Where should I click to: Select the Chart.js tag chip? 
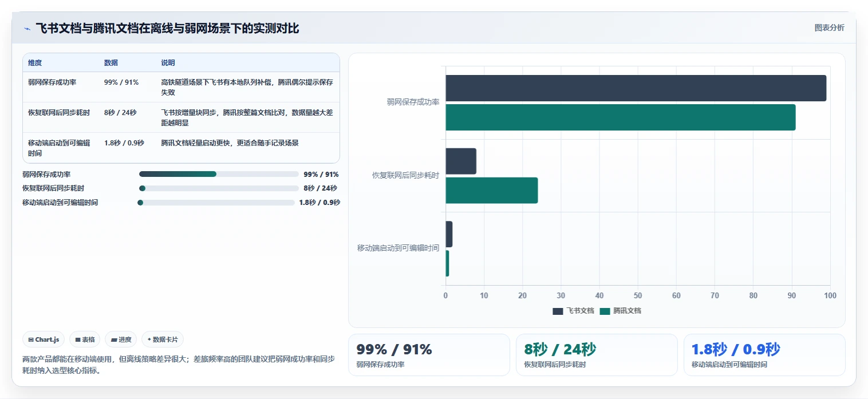tap(44, 339)
